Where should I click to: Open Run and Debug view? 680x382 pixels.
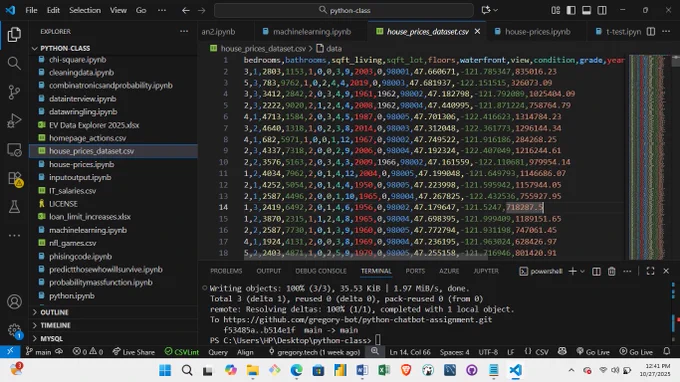pos(14,121)
